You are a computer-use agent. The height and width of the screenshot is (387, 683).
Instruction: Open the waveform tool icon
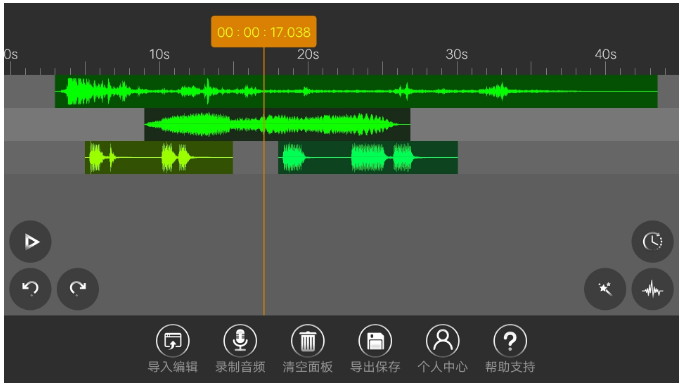(652, 289)
